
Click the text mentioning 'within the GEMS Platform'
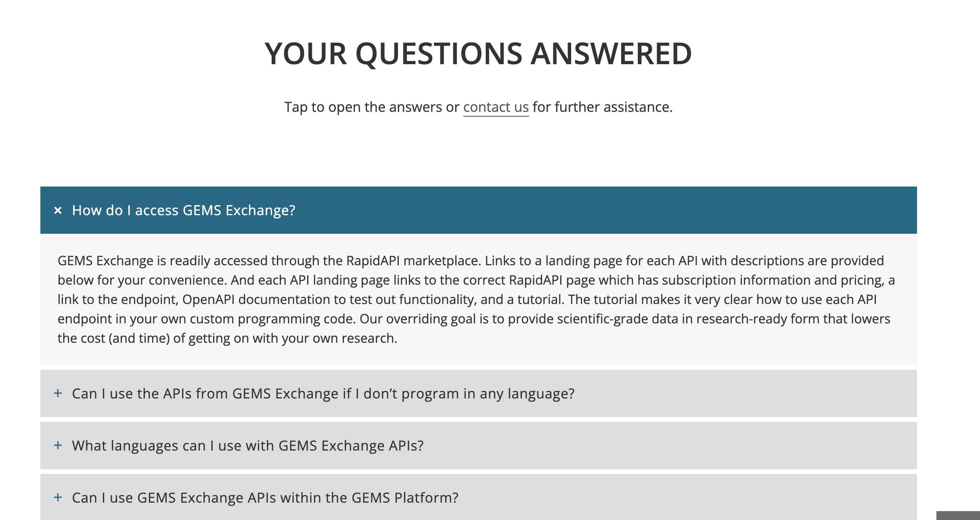265,498
